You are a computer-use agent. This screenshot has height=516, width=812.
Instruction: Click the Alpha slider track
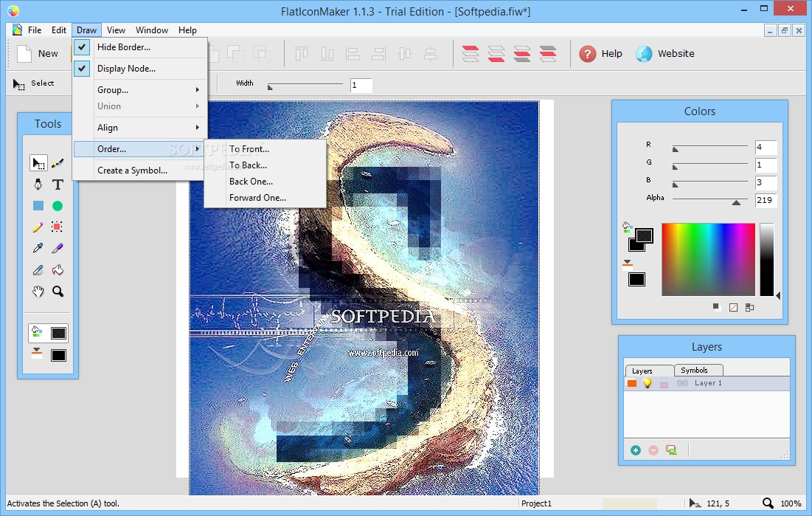[709, 200]
